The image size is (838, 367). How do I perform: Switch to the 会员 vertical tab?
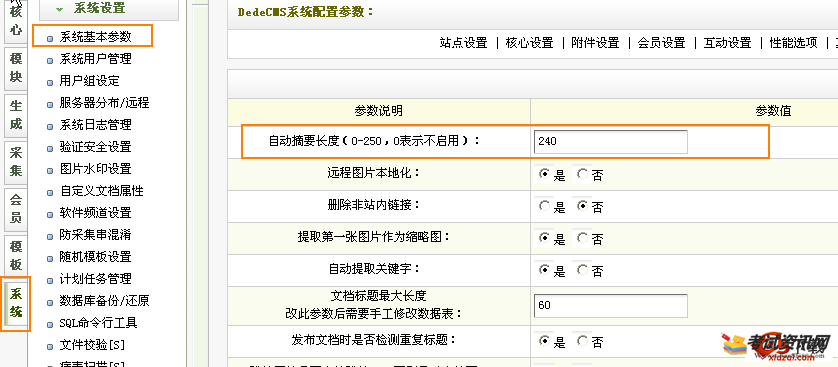pyautogui.click(x=16, y=209)
